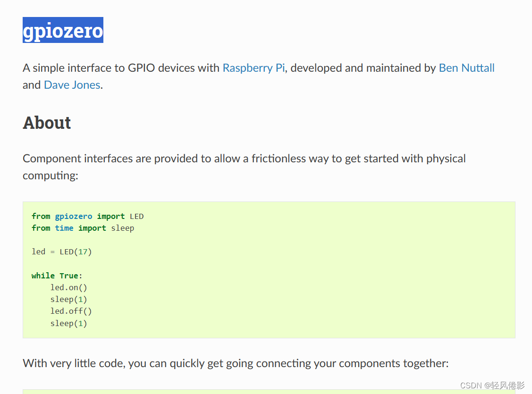Click the Ben Nuttall link
The width and height of the screenshot is (532, 394).
click(466, 68)
